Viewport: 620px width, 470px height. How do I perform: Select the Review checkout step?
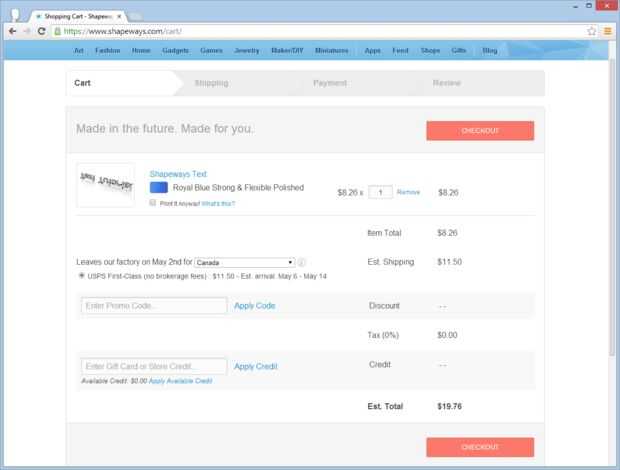[x=447, y=83]
